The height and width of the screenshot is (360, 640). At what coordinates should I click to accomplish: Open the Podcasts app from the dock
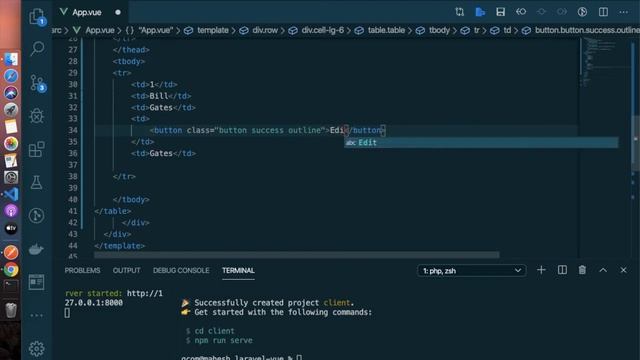click(x=11, y=211)
